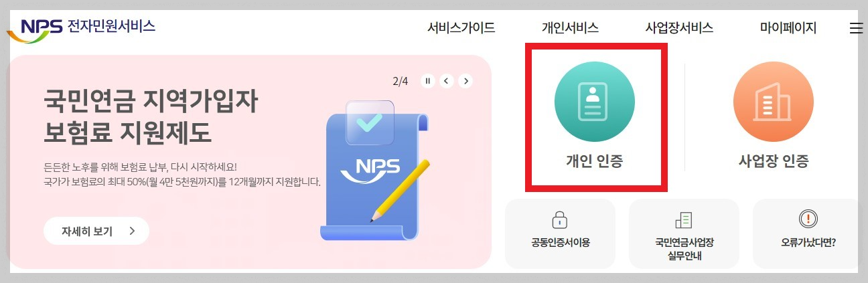Click the padlock icon for 공동인증서이용
Screen dimensions: 868x283
click(x=559, y=219)
